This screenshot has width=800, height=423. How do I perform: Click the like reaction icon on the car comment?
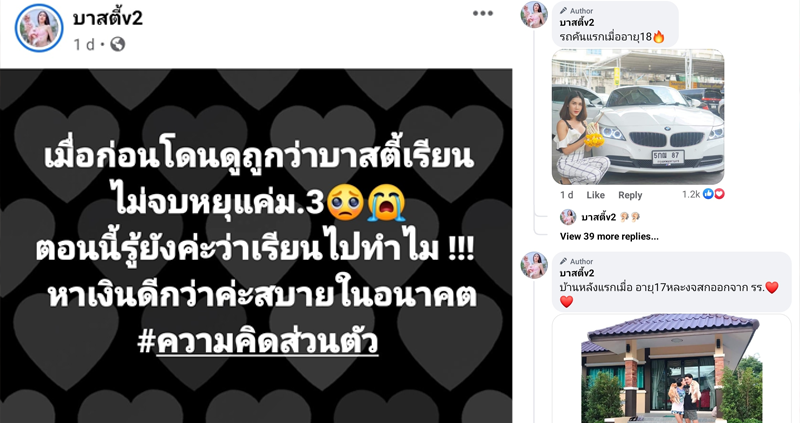click(x=708, y=194)
